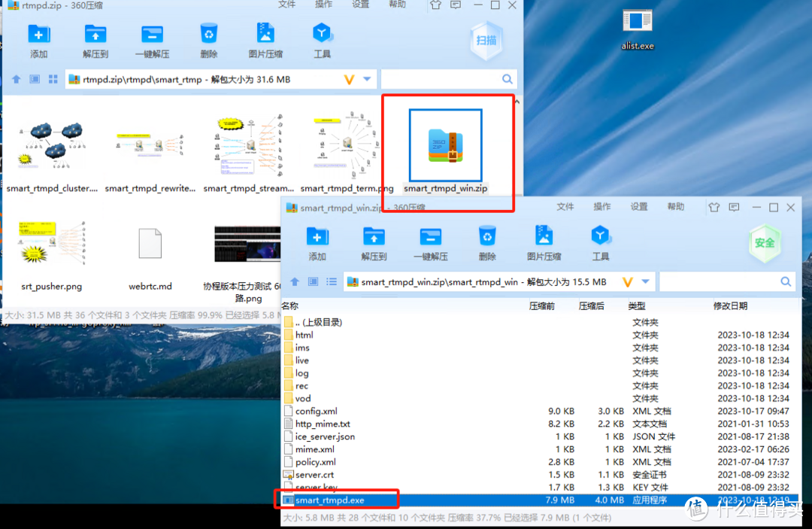This screenshot has height=529, width=812.
Task: Open 操作 menu in rtmpd.zip window
Action: click(x=323, y=5)
